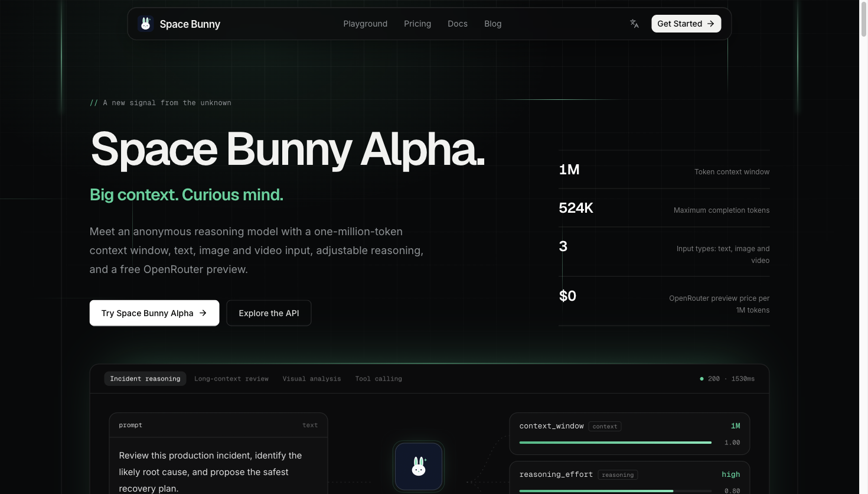Click the Explore the API button
This screenshot has height=494, width=868.
pyautogui.click(x=269, y=313)
